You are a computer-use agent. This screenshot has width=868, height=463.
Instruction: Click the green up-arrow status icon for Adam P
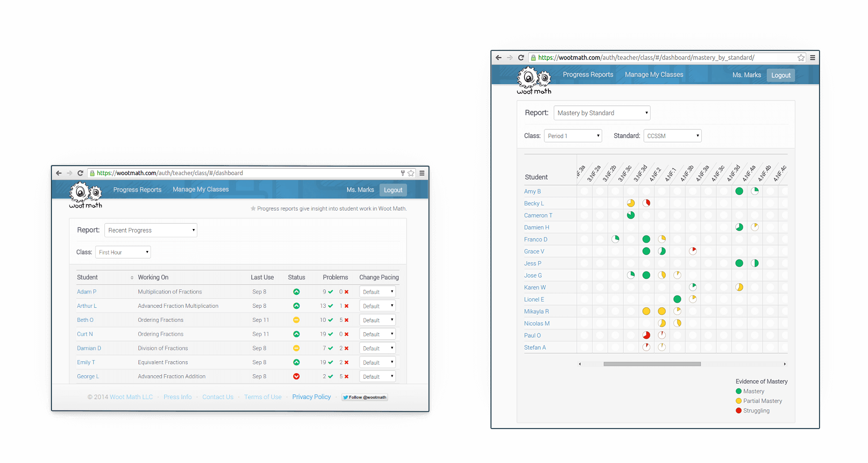pos(296,291)
